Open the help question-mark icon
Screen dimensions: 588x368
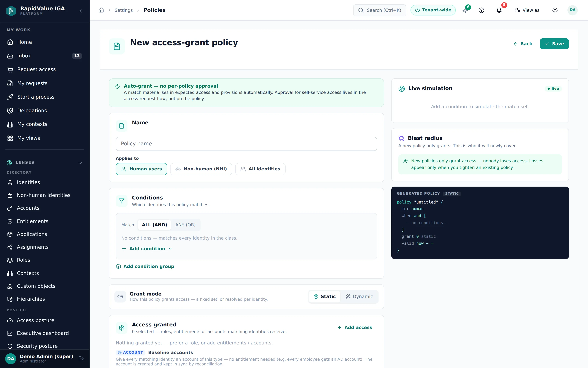pyautogui.click(x=481, y=10)
